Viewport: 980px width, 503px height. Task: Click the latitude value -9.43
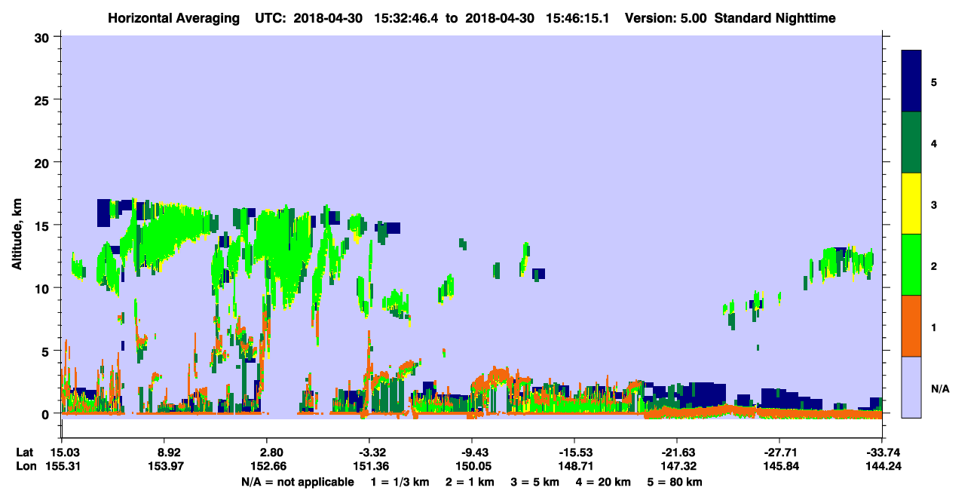(474, 453)
